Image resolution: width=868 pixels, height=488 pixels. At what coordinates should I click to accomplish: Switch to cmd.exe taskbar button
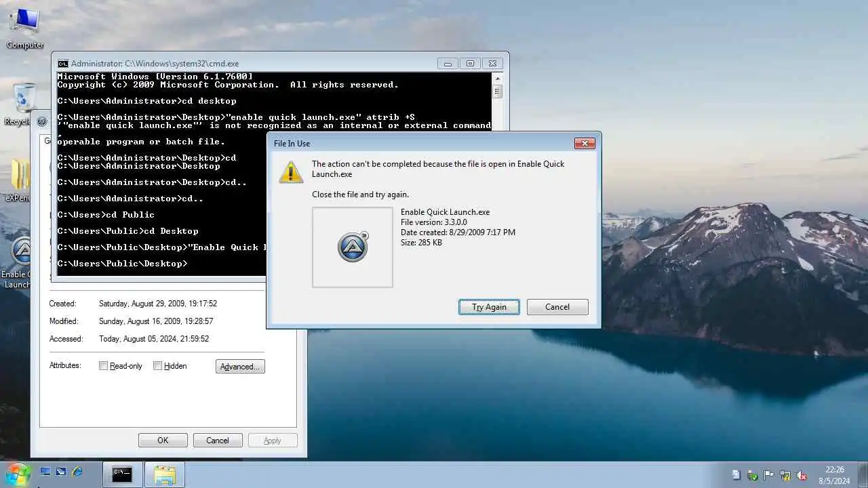(122, 474)
